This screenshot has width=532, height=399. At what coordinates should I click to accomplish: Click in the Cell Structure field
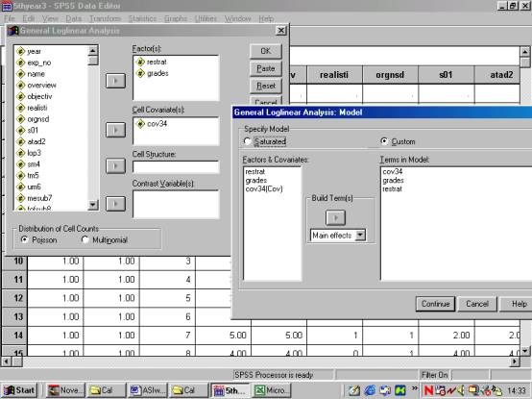pyautogui.click(x=176, y=166)
